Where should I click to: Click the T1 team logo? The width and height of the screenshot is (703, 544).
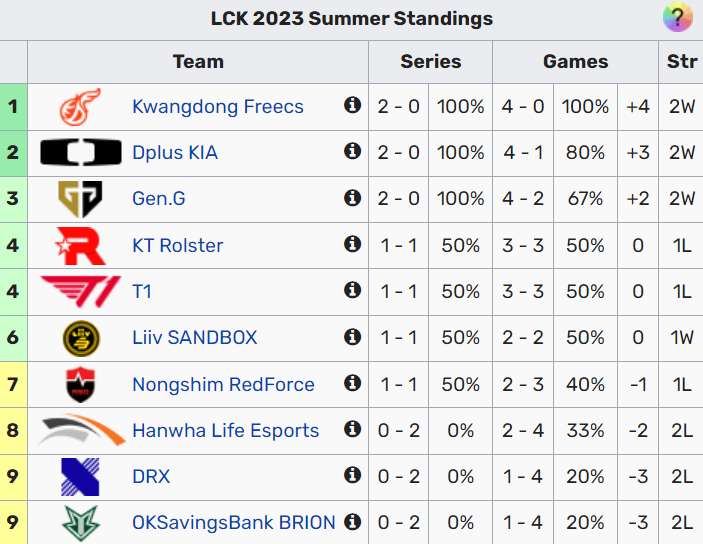tap(80, 291)
